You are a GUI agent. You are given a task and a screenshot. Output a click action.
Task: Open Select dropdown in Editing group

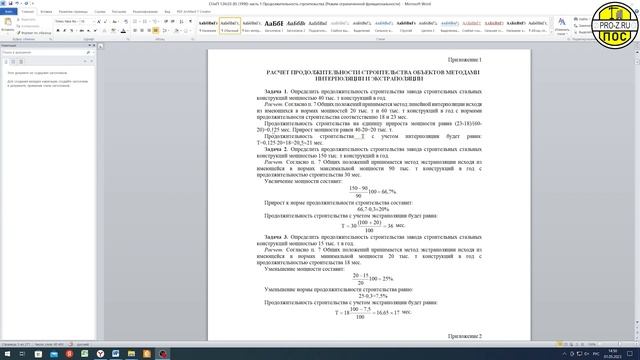coord(582,32)
